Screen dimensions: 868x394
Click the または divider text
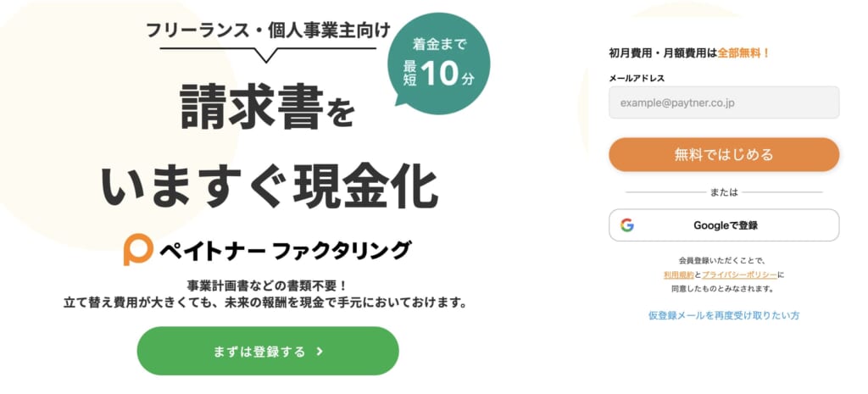point(724,192)
